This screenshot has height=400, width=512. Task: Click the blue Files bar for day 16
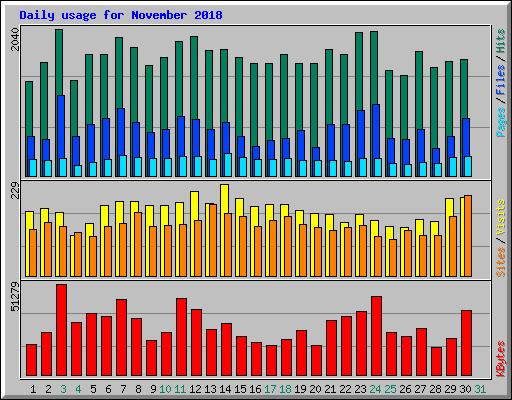(256, 153)
